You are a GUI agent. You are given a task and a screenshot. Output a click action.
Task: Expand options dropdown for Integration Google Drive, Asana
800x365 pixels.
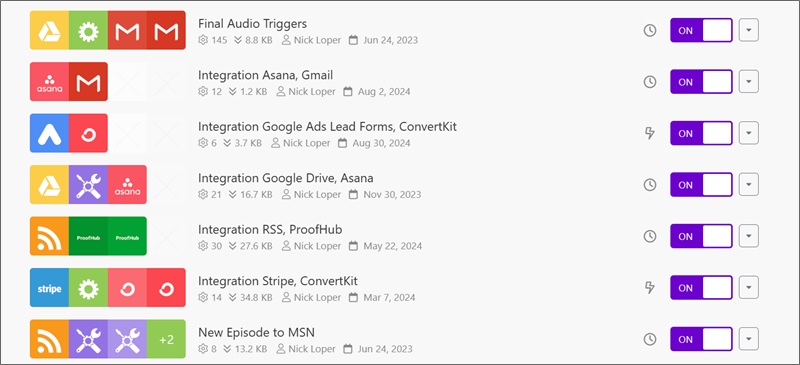[x=748, y=184]
